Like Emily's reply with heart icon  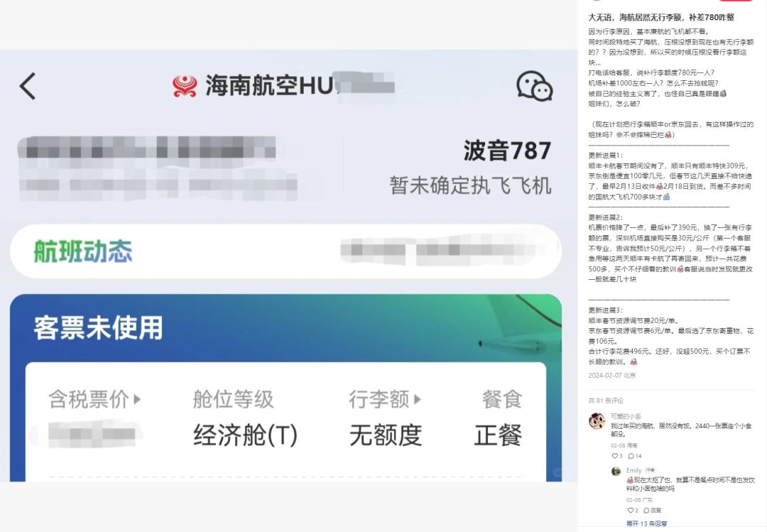tap(630, 511)
